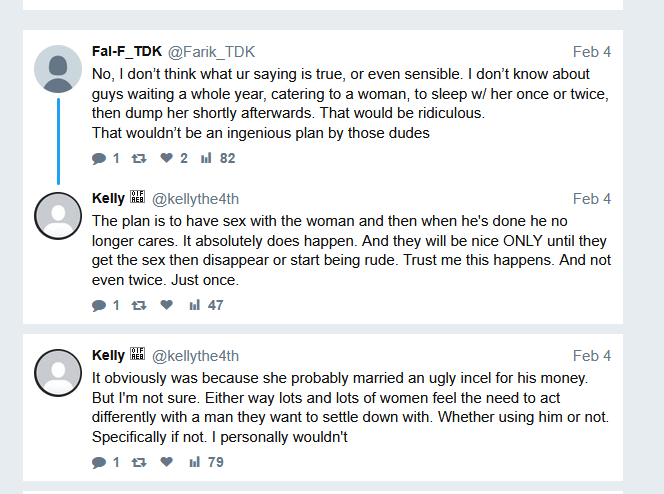Viewport: 664px width, 494px height.
Task: Reply to Kelly's tweet with 79 views
Action: click(x=99, y=462)
